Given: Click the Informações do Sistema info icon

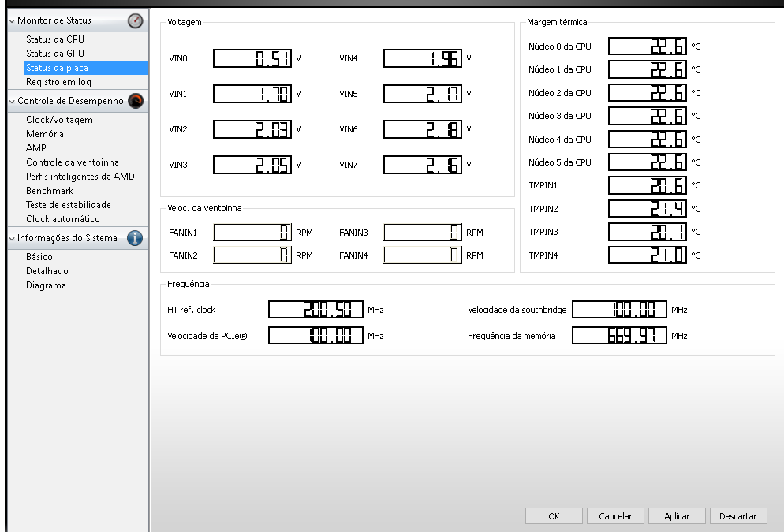Looking at the screenshot, I should pos(135,238).
